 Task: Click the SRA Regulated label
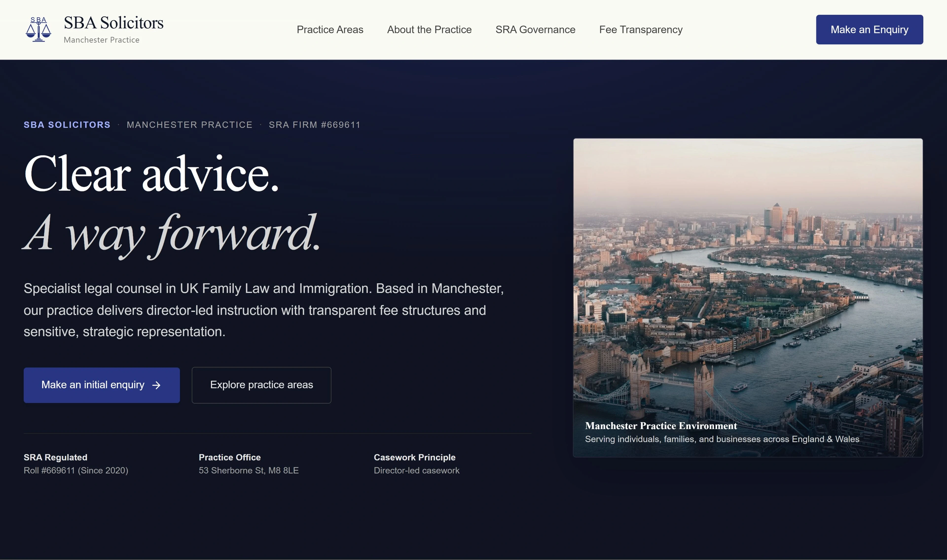(55, 457)
